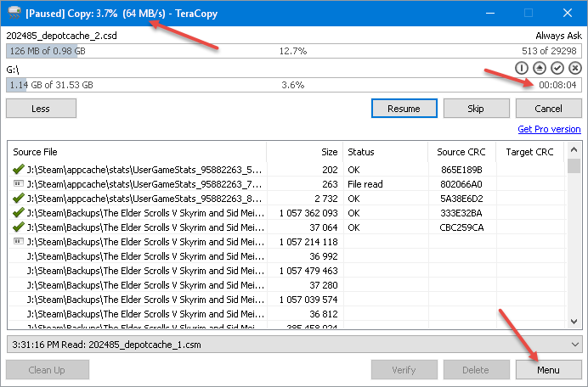
Task: Click the total progress bar at 3.6%
Action: pyautogui.click(x=294, y=85)
